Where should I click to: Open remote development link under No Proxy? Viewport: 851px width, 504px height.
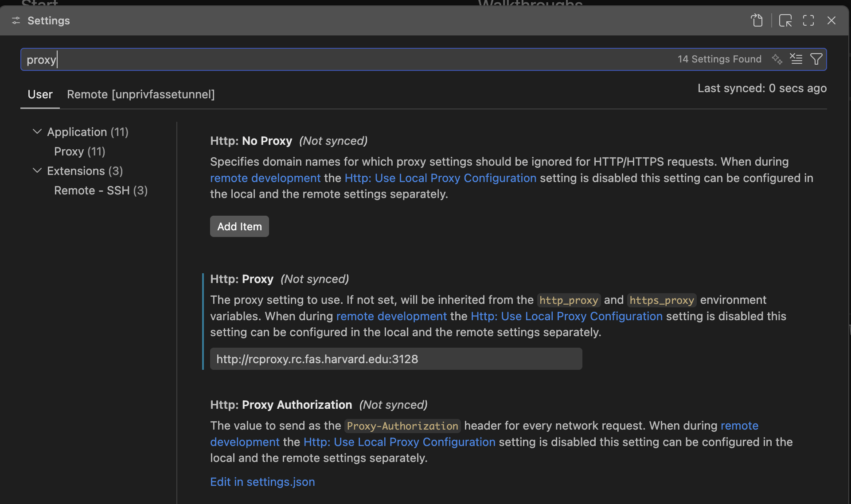click(x=265, y=178)
